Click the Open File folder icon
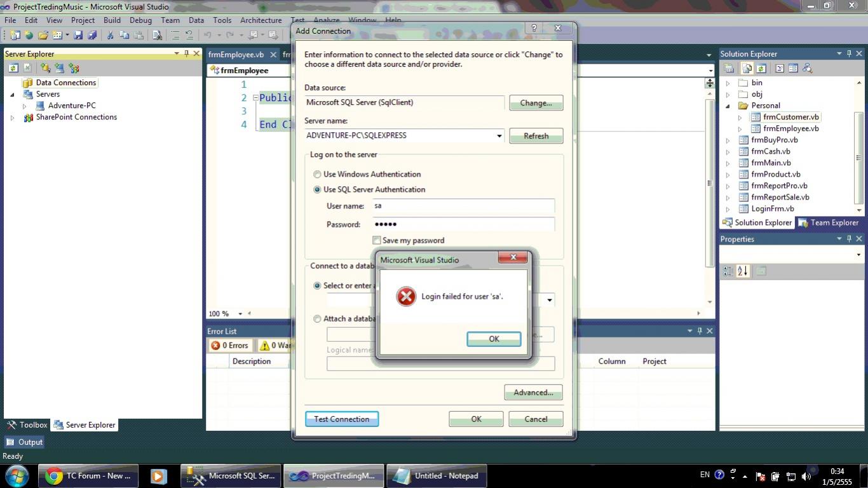Image resolution: width=868 pixels, height=488 pixels. (x=43, y=35)
